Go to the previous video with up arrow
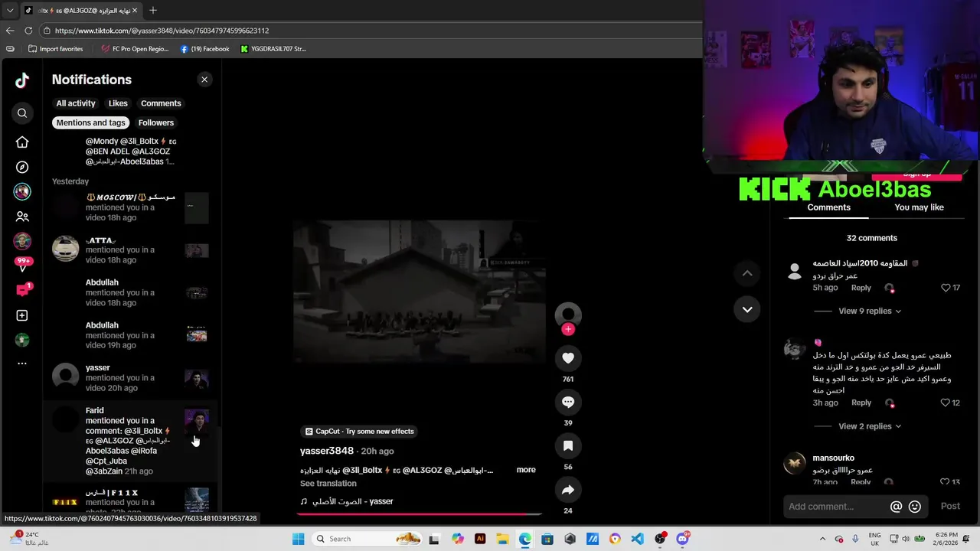 pyautogui.click(x=747, y=273)
